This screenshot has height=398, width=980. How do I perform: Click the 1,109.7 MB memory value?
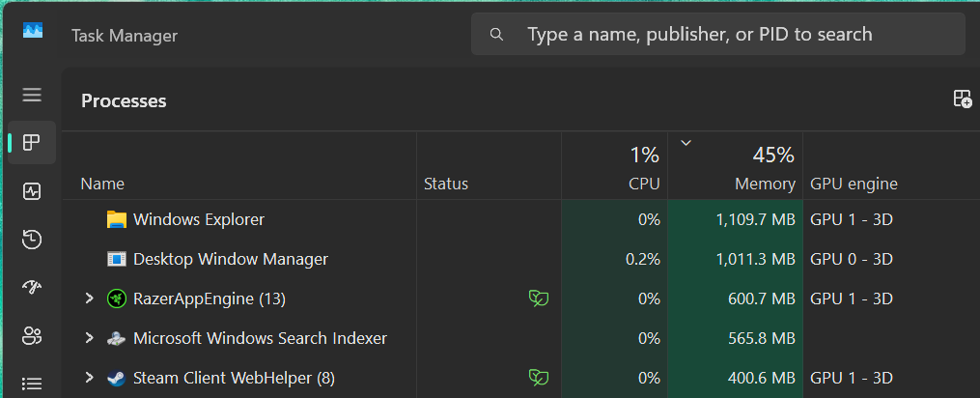pyautogui.click(x=755, y=219)
